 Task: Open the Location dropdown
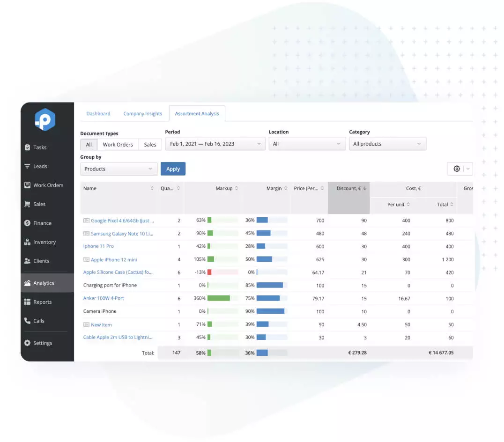click(307, 144)
